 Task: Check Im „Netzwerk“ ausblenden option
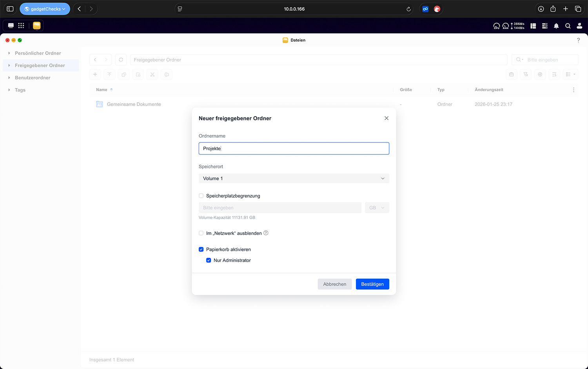[x=201, y=233]
